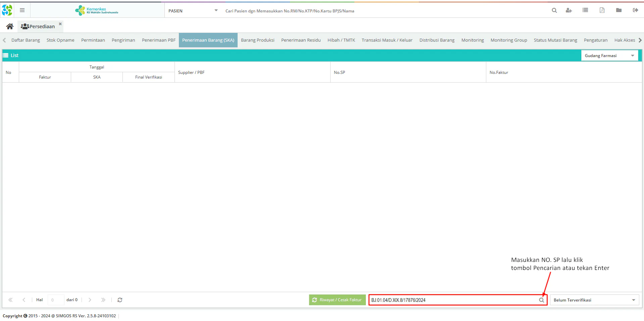
Task: Click the logout icon at top right
Action: pyautogui.click(x=635, y=10)
